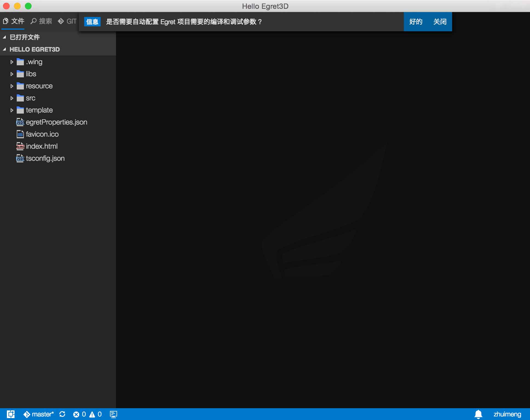
Task: Switch to the GIT tab
Action: click(x=67, y=21)
